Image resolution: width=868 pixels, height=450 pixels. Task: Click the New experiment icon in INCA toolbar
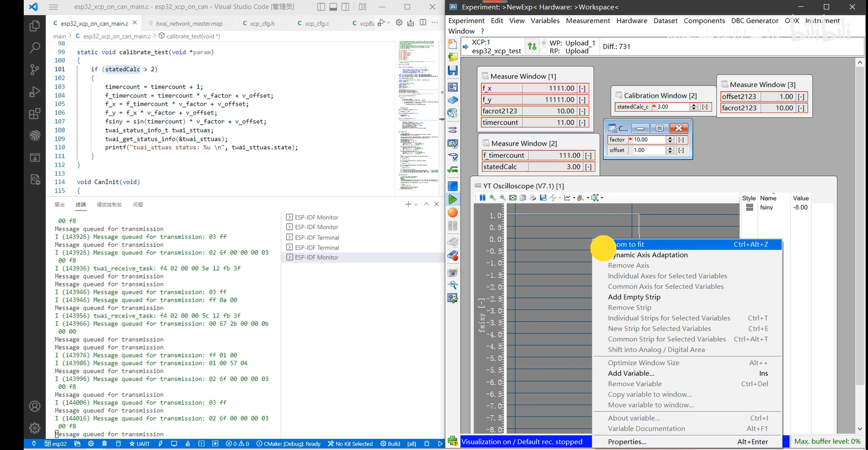(x=453, y=44)
